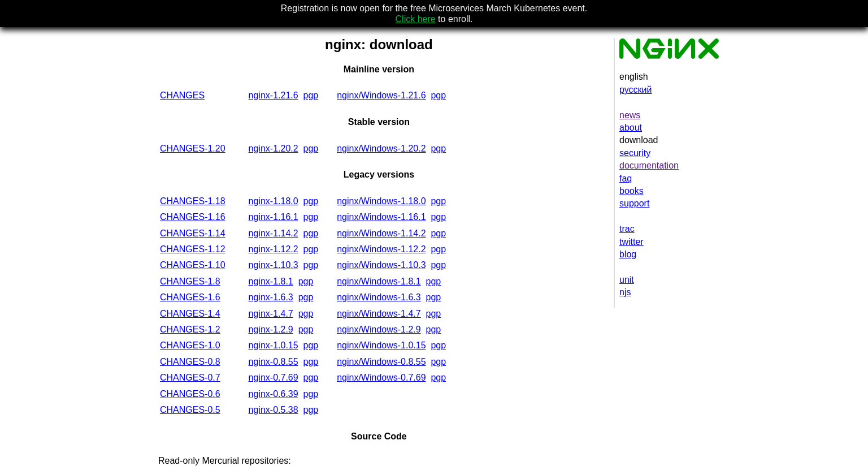Open pgp signature for nginx/Windows-1.21.6

(x=439, y=96)
